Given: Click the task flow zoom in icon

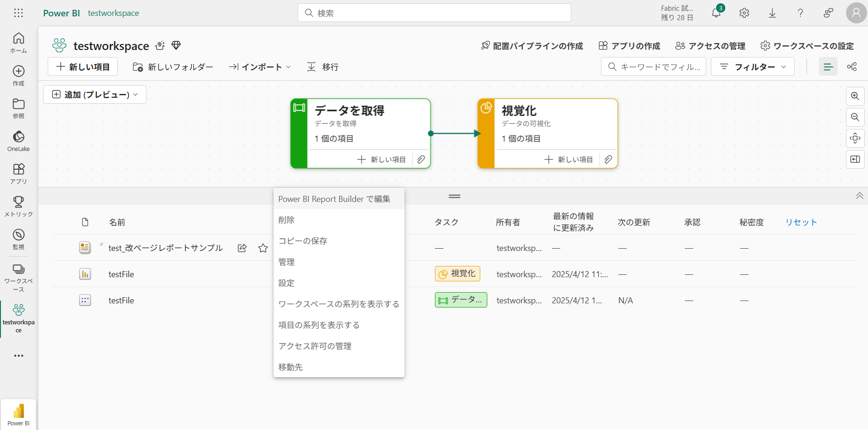Looking at the screenshot, I should [x=855, y=96].
